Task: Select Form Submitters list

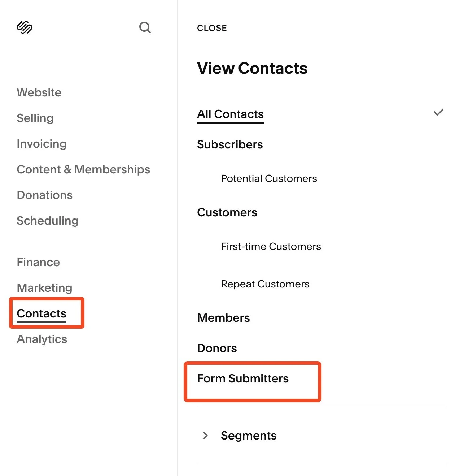Action: coord(243,378)
